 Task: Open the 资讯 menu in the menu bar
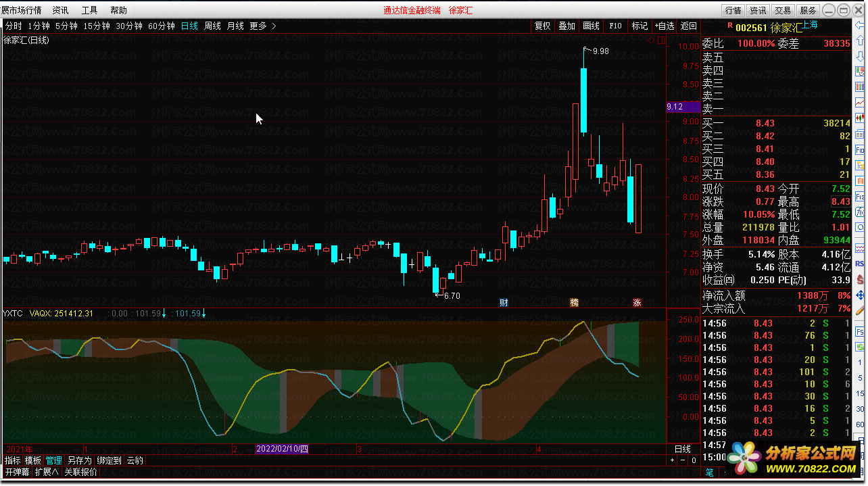tap(60, 10)
